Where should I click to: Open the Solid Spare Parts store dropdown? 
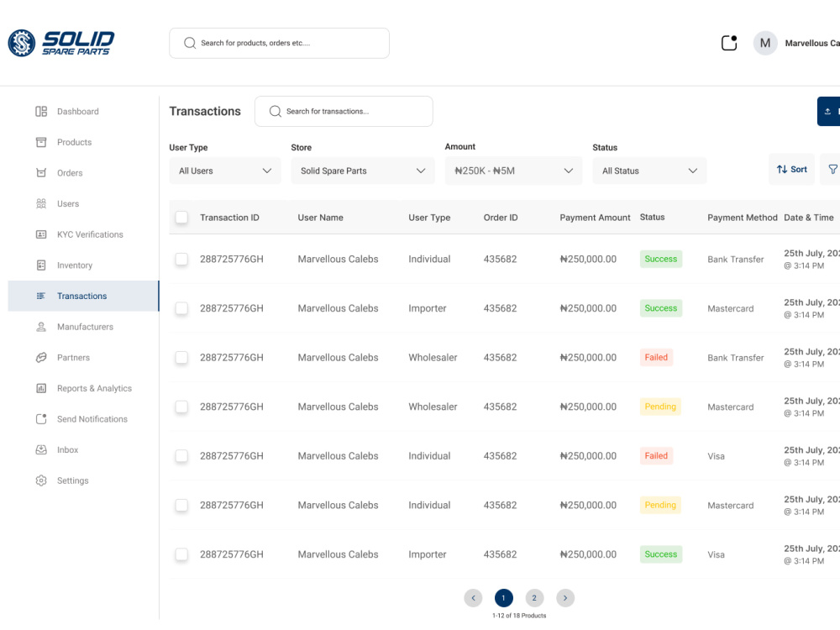pyautogui.click(x=363, y=171)
